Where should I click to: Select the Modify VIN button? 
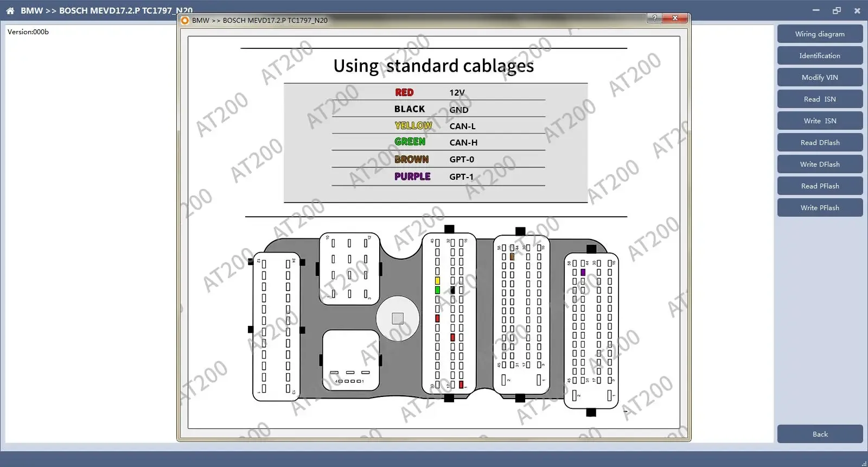pyautogui.click(x=820, y=77)
